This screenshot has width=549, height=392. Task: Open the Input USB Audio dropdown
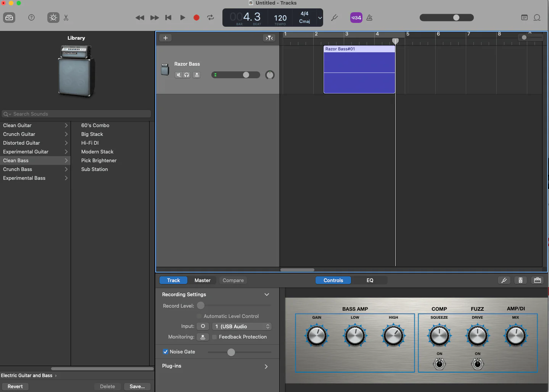tap(242, 326)
